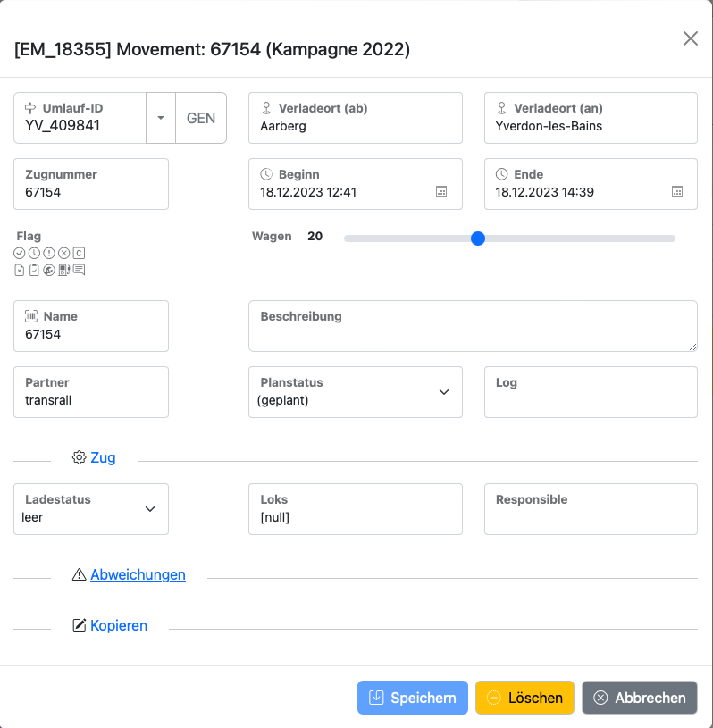Image resolution: width=713 pixels, height=728 pixels.
Task: Open the Beginn calendar picker icon
Action: pos(440,192)
